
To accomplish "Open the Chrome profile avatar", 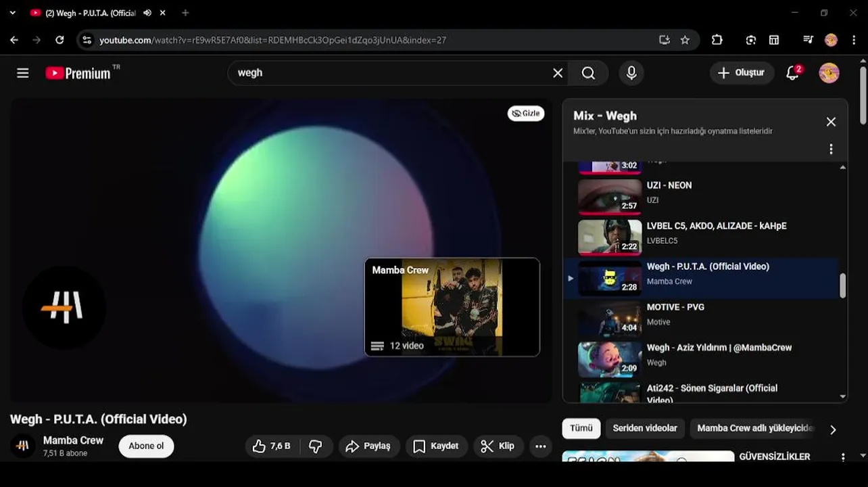I will click(x=831, y=40).
